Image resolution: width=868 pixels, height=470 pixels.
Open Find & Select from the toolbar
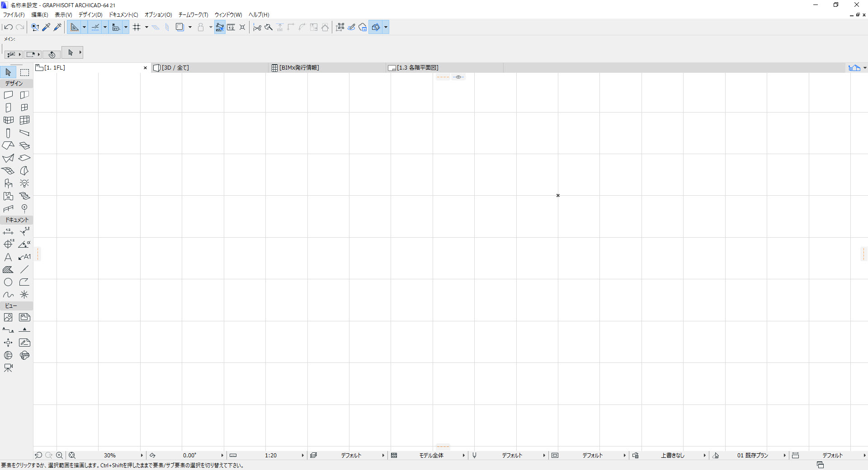(x=35, y=27)
